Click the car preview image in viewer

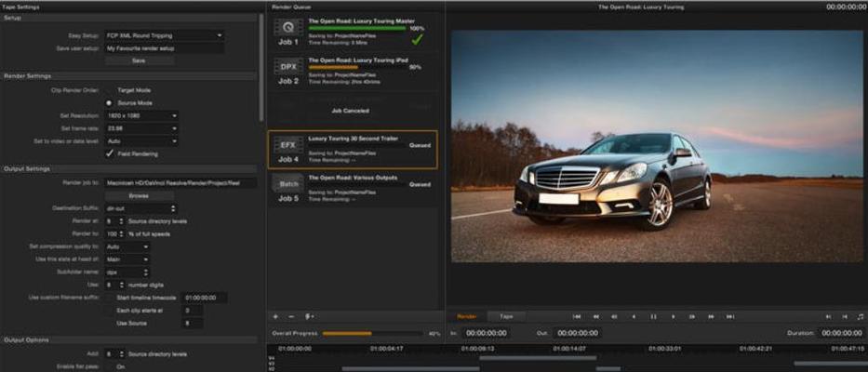657,146
